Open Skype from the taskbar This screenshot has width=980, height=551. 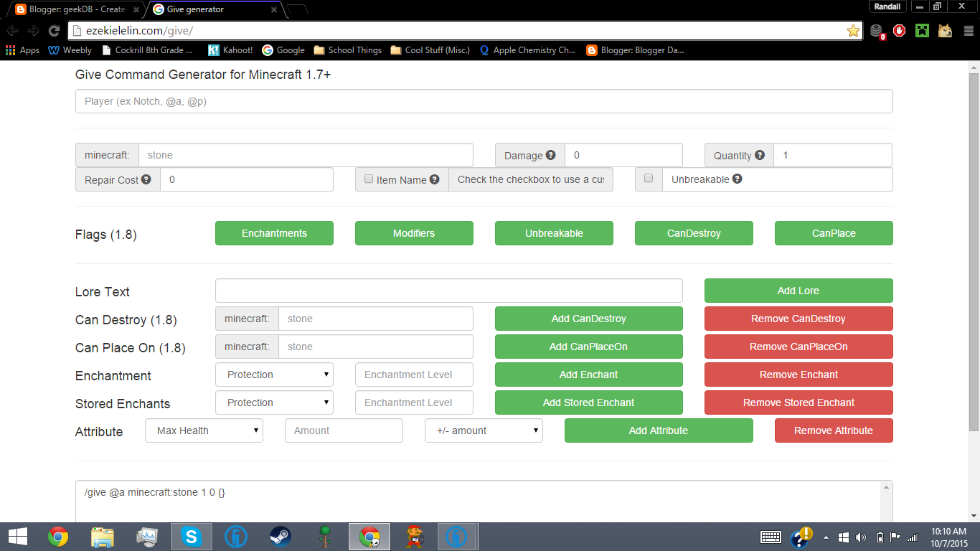(x=191, y=536)
